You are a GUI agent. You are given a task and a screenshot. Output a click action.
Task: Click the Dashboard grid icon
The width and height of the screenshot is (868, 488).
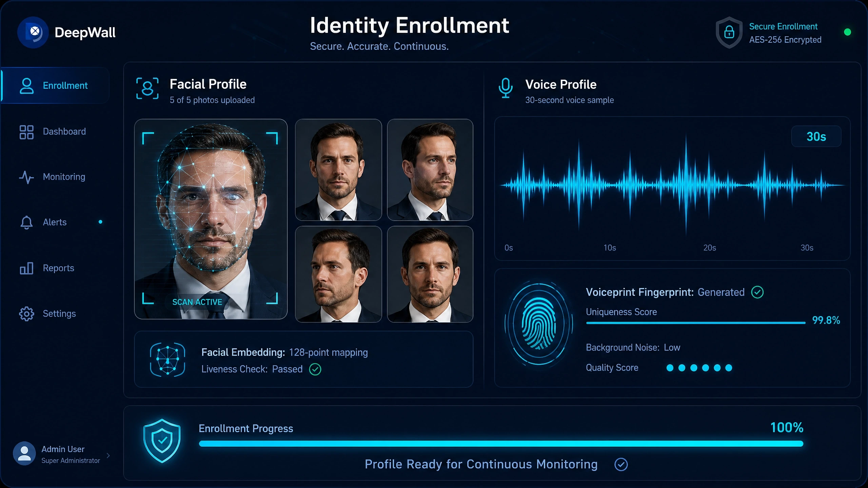point(26,132)
